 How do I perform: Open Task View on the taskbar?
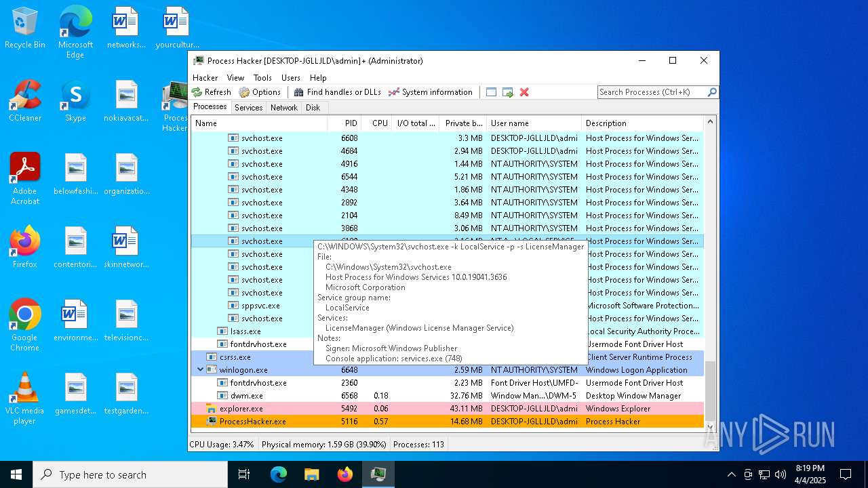pyautogui.click(x=244, y=474)
